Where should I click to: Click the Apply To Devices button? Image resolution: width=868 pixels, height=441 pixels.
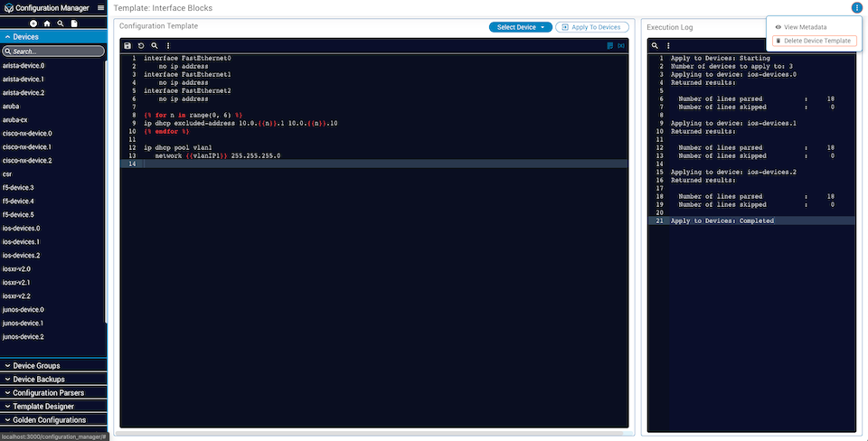(591, 27)
